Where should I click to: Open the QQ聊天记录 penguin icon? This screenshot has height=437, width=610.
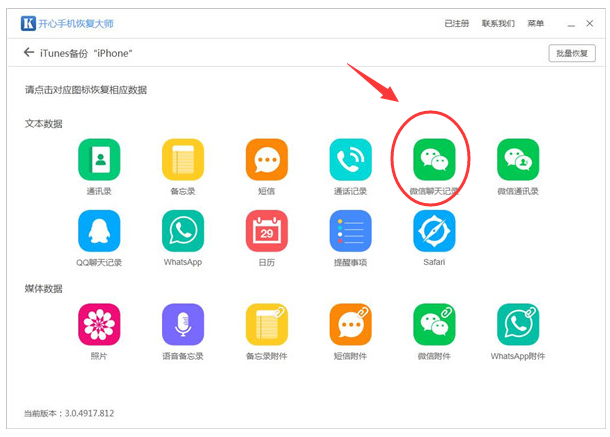pos(99,231)
